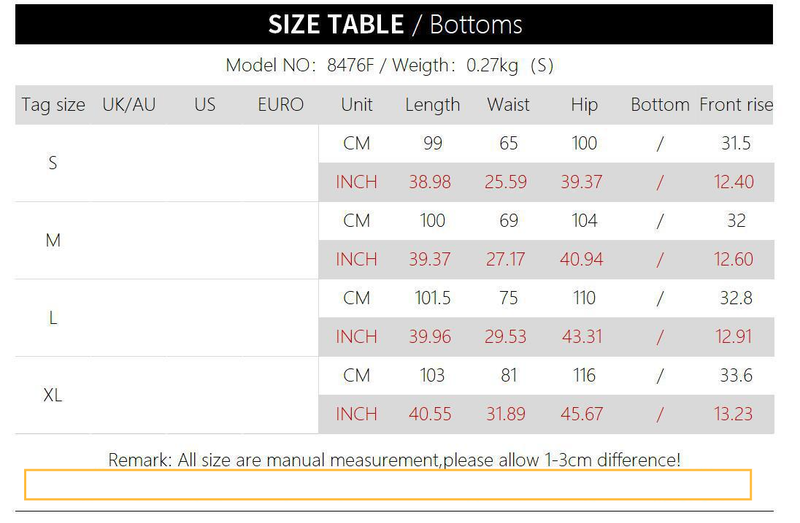Click the manual measurement remark text

pyautogui.click(x=394, y=460)
